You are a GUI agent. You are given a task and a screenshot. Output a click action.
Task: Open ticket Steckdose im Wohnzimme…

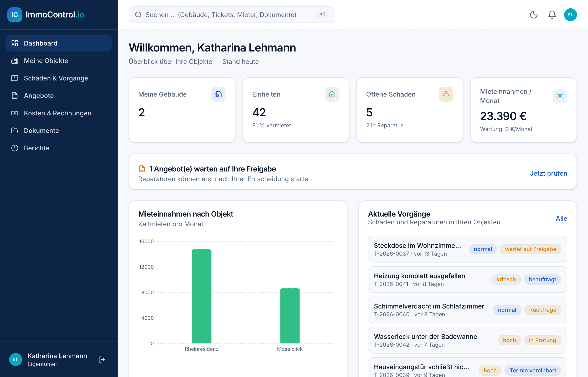[x=467, y=249]
